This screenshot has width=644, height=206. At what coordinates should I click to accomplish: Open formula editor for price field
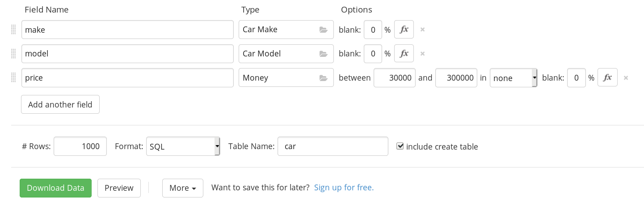607,78
